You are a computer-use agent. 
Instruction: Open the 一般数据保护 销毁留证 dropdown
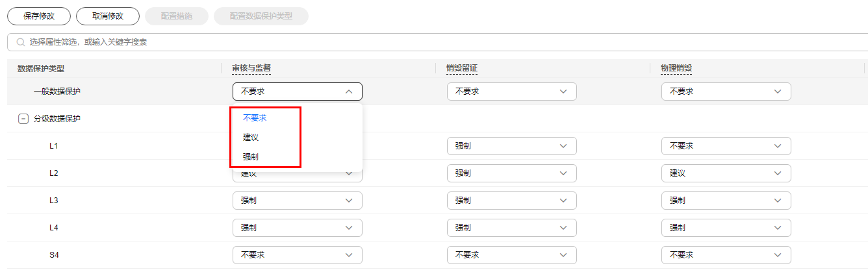[512, 92]
